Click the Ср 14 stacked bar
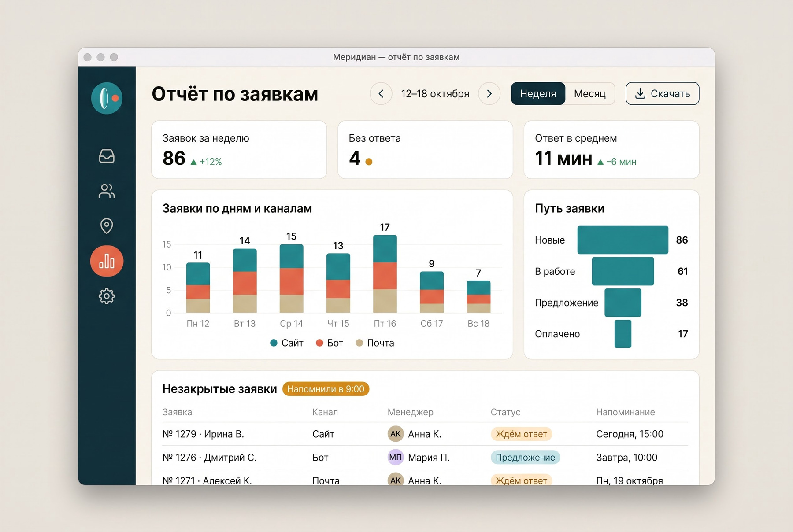The width and height of the screenshot is (793, 532). (291, 278)
